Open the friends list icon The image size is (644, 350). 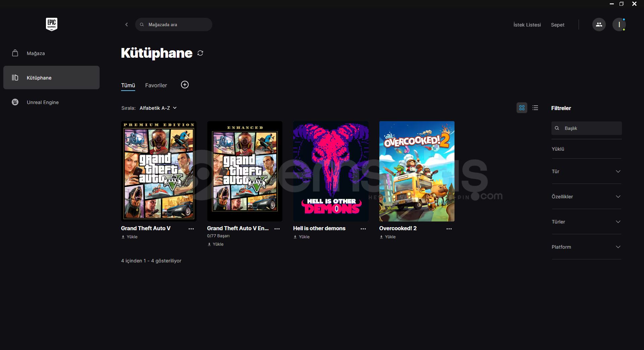[599, 24]
